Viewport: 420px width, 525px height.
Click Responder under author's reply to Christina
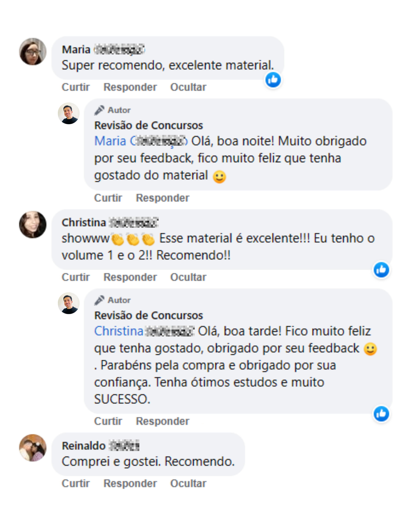pos(162,421)
